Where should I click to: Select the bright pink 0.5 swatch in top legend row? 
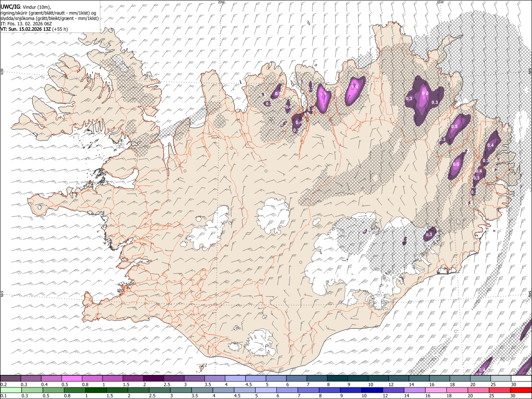(x=71, y=379)
